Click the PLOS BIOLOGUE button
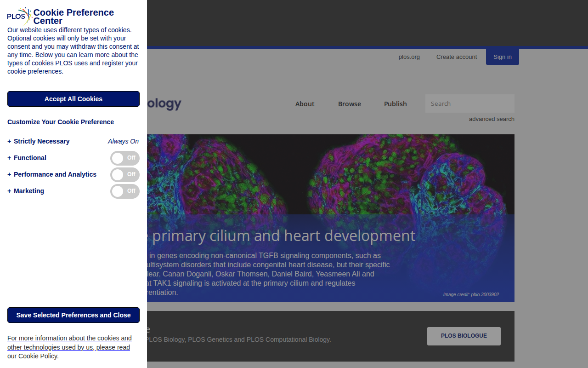Viewport: 588px width, 368px height. [x=464, y=336]
